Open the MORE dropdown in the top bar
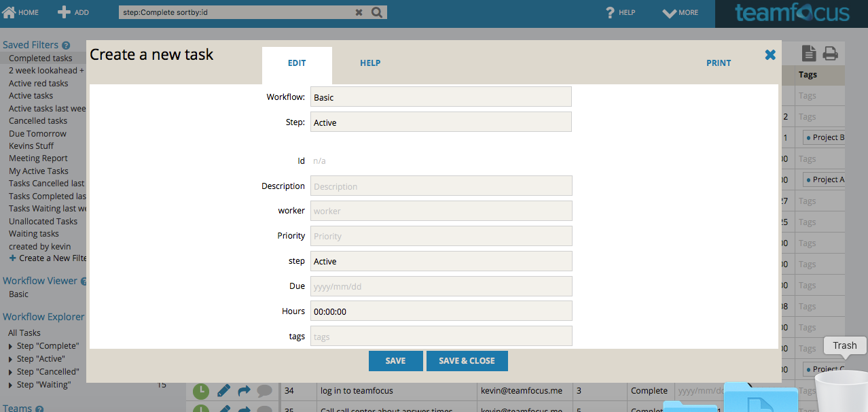The image size is (868, 412). pos(680,12)
